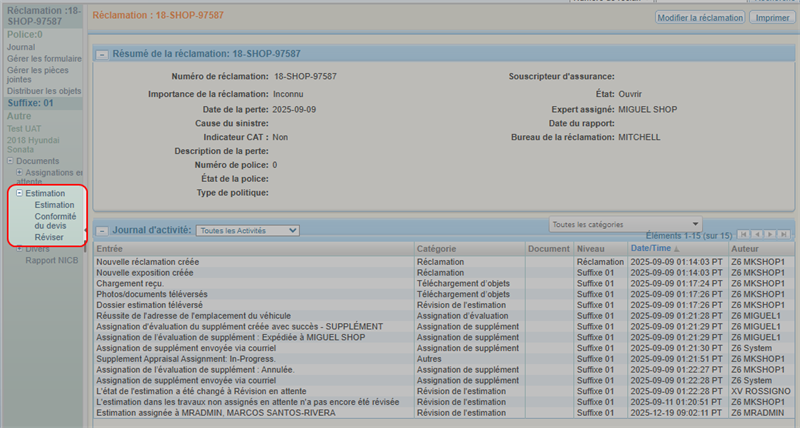The width and height of the screenshot is (800, 428).
Task: Sort activity log by Catégorie column
Action: [436, 248]
